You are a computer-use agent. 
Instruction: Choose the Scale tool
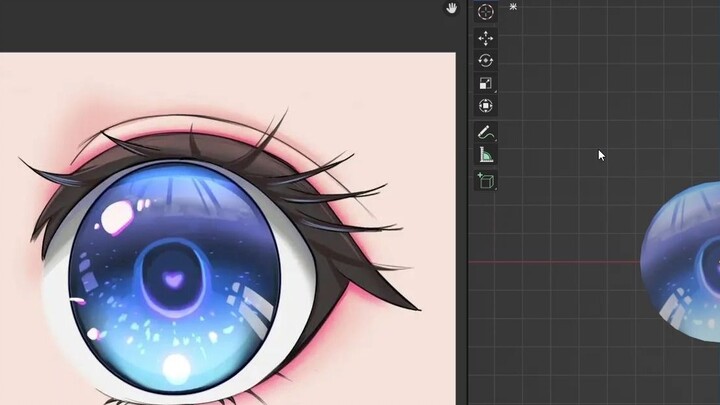click(x=485, y=84)
